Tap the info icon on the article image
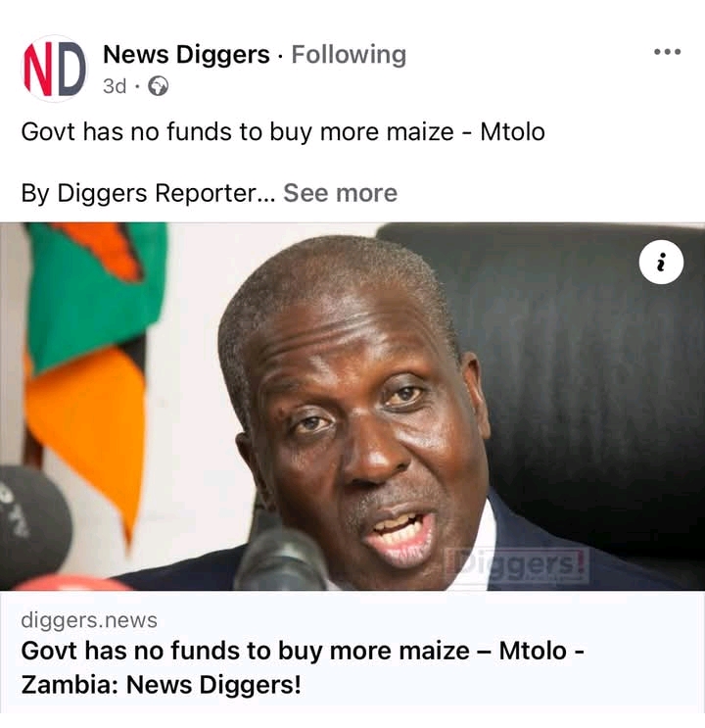 pos(661,263)
